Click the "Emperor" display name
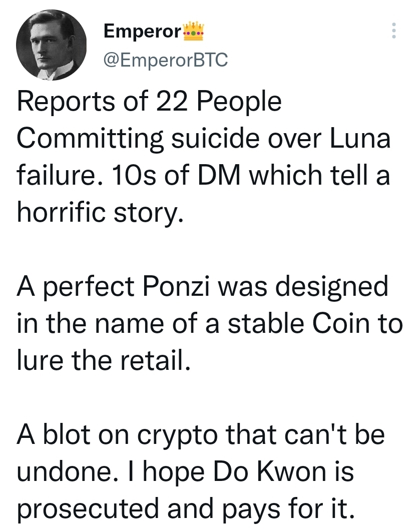Viewport: 420px width, 529px height. 142,32
